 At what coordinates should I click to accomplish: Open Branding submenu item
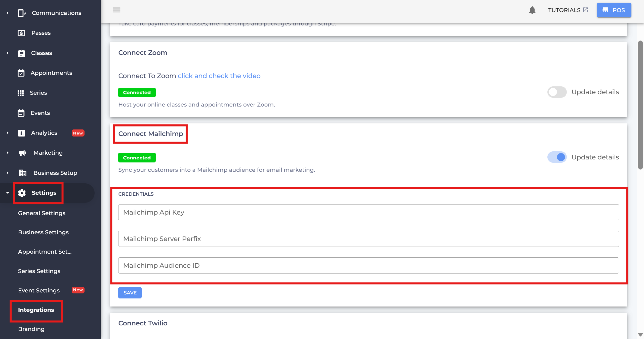(31, 329)
